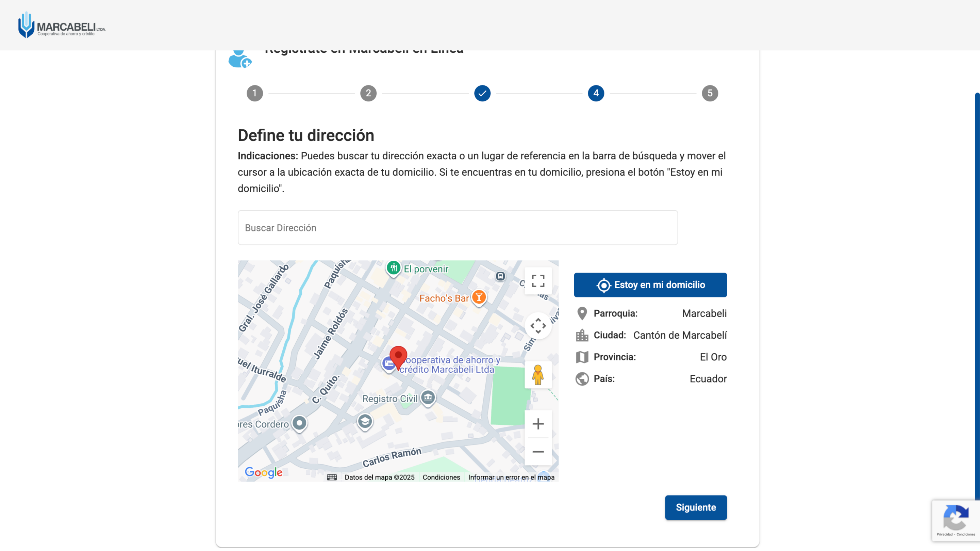Click the Siguiente button
980x551 pixels.
point(695,507)
